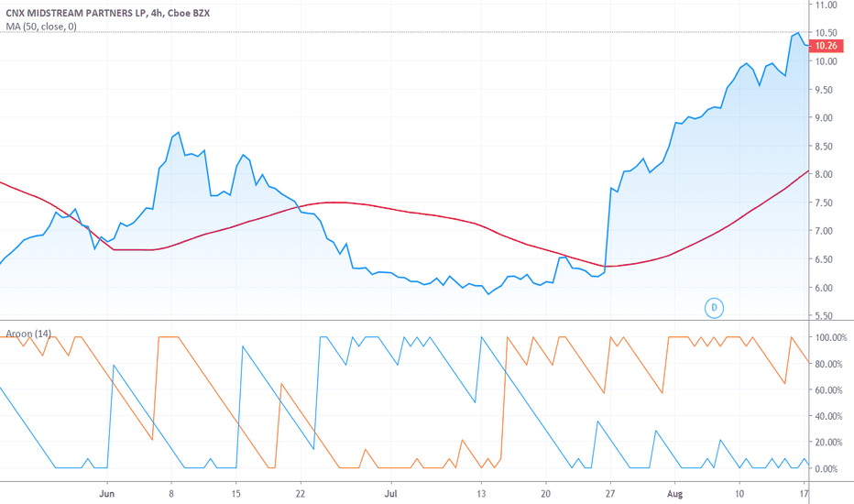Click the 10 date label on time axis
This screenshot has width=854, height=504.
click(x=739, y=494)
